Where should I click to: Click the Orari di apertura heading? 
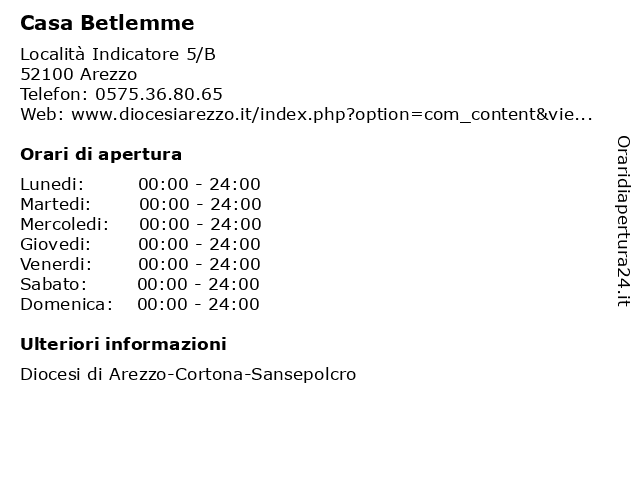click(101, 155)
